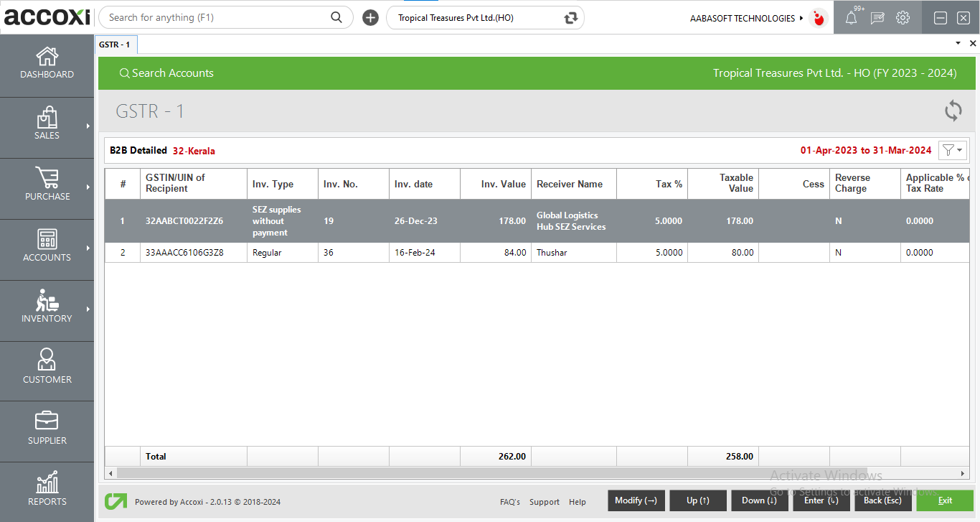Switch company using the swap arrows icon

[x=571, y=18]
